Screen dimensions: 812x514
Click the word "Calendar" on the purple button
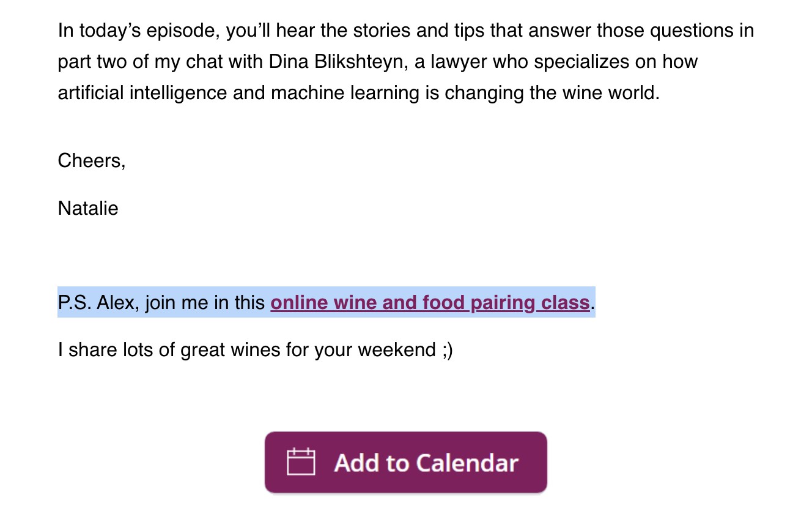pyautogui.click(x=468, y=463)
